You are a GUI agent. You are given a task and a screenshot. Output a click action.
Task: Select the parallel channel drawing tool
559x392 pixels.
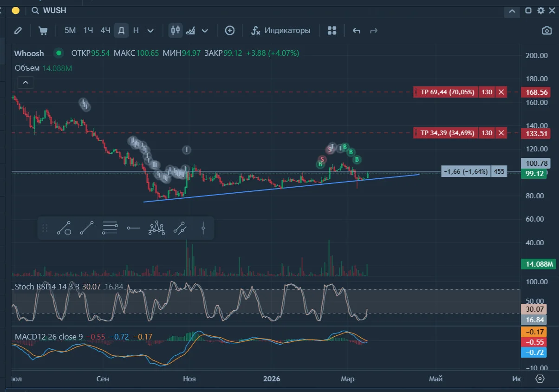coord(180,228)
